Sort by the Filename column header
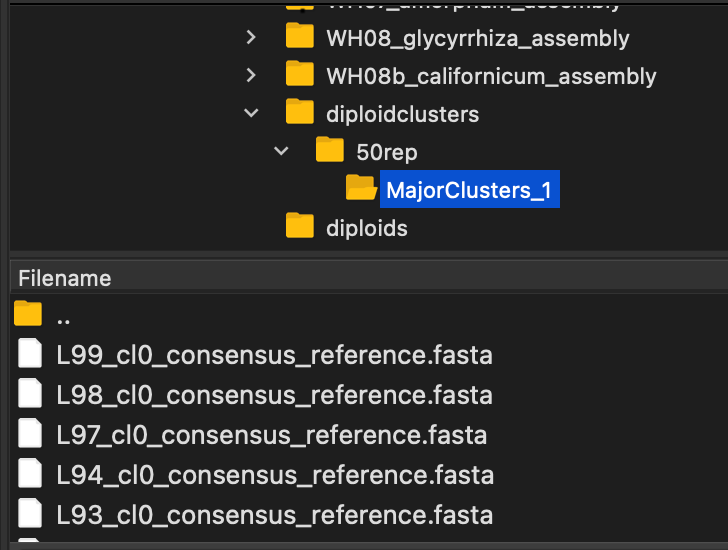Viewport: 728px width, 550px height. 65,278
